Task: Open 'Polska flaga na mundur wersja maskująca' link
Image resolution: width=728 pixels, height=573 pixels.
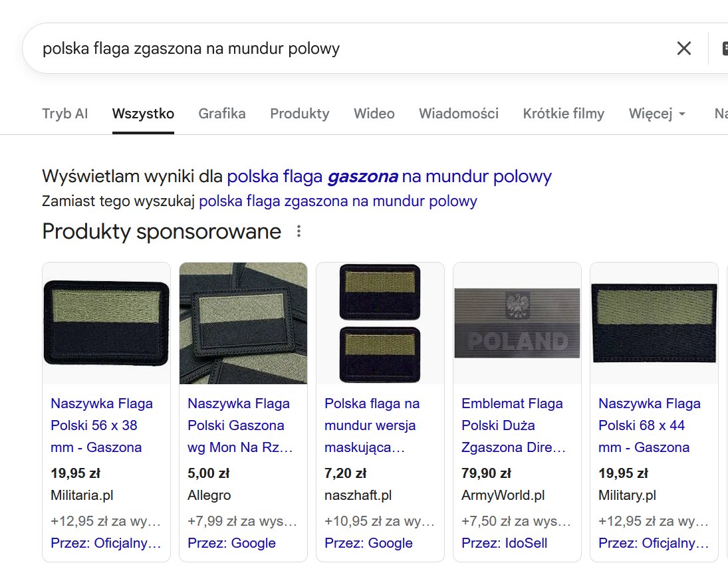Action: pos(372,425)
